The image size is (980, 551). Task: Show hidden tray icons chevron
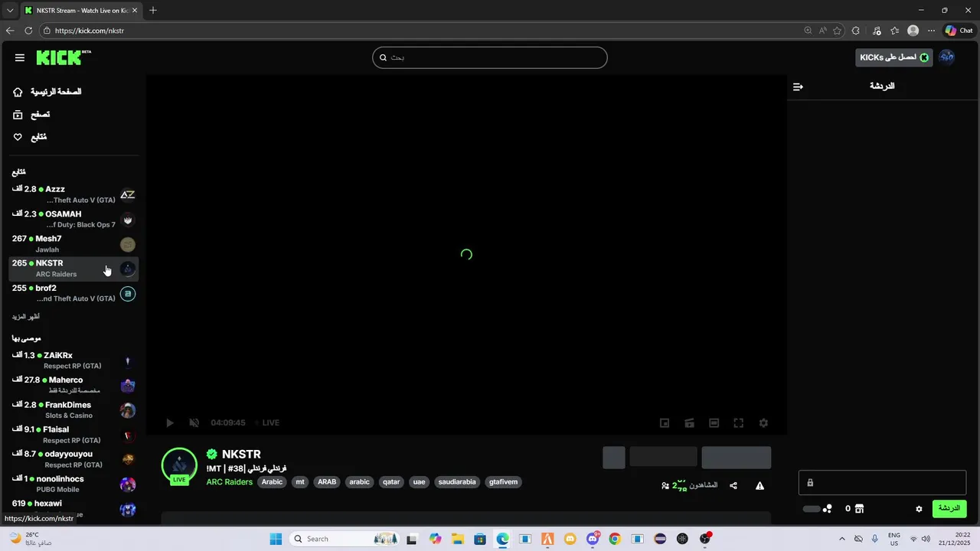pos(842,539)
